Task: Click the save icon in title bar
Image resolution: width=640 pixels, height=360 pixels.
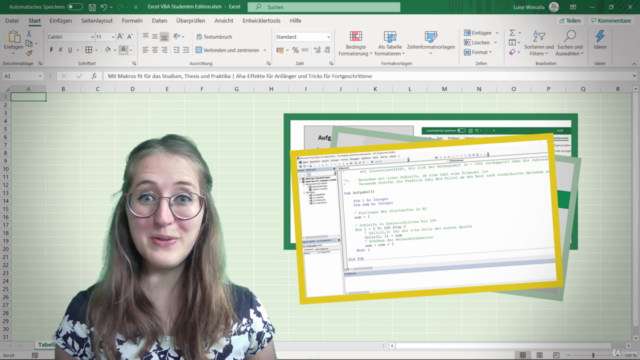Action: tap(92, 7)
